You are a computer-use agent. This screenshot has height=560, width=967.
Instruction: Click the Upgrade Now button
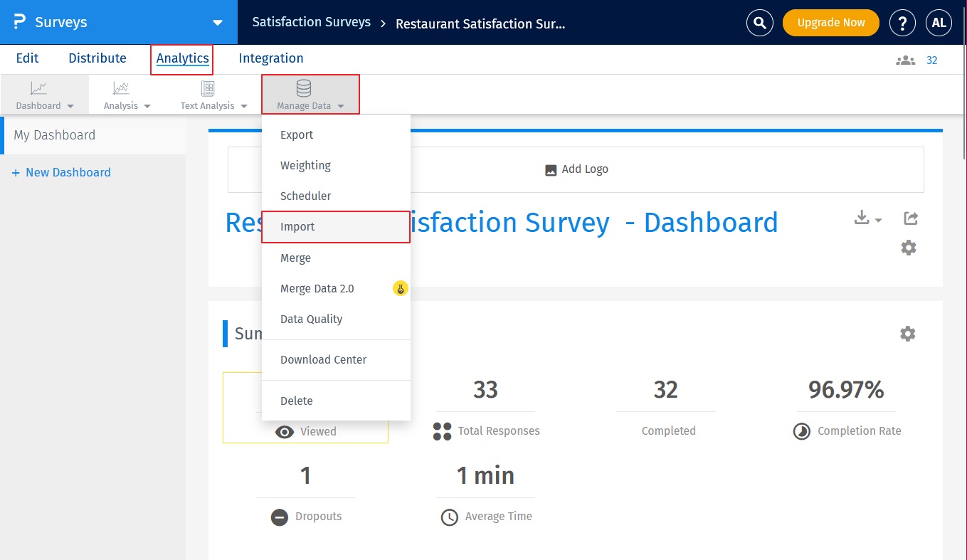coord(830,23)
